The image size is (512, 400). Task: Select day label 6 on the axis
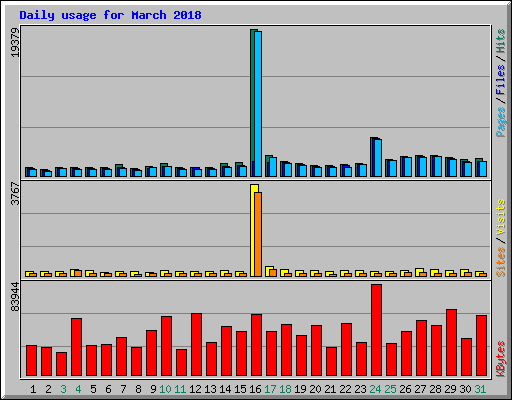[108, 389]
